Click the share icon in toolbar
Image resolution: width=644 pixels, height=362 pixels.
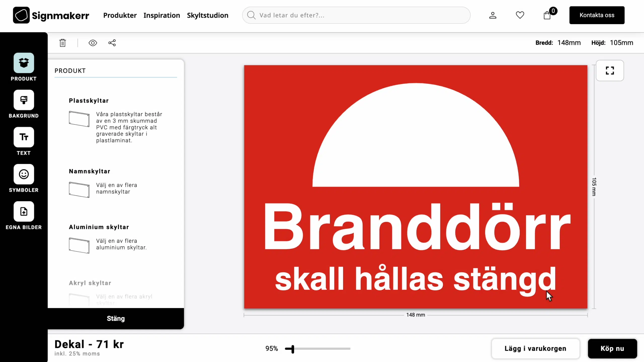coord(112,43)
